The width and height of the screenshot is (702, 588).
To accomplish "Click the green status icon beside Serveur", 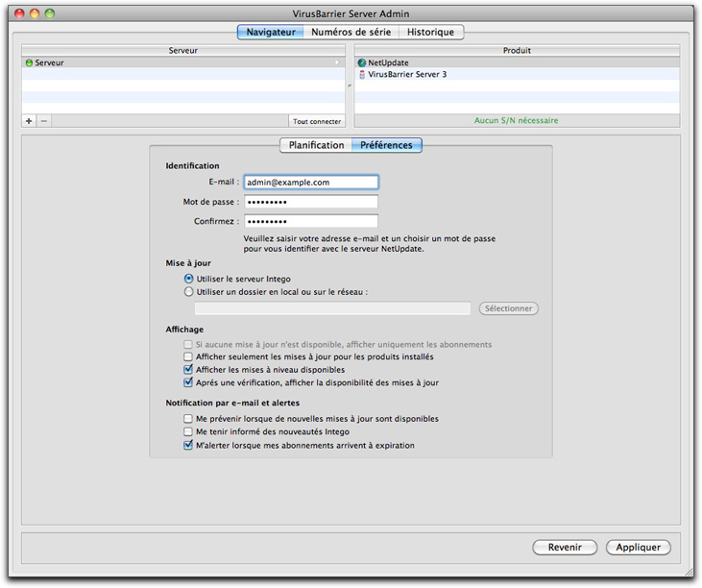I will click(29, 62).
